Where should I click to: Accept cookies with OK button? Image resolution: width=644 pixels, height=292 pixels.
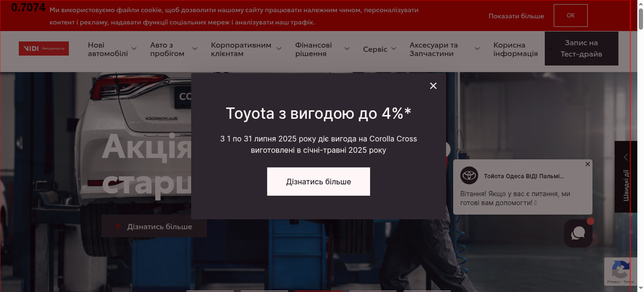pyautogui.click(x=570, y=15)
